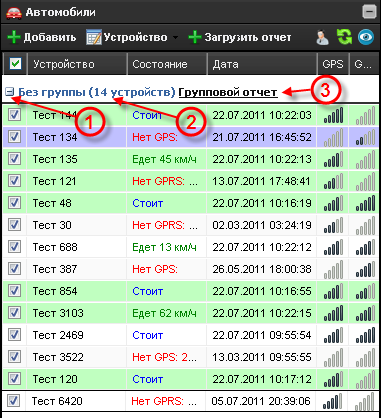Sort by Устройство column header
The image size is (381, 418).
pos(77,64)
